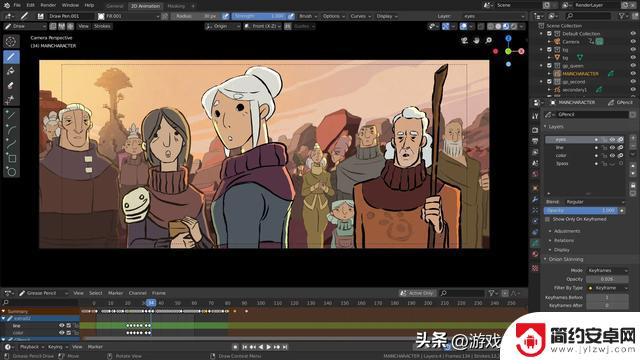Viewport: 640px width, 360px height.
Task: Expand the Adjustments panel
Action: click(567, 231)
